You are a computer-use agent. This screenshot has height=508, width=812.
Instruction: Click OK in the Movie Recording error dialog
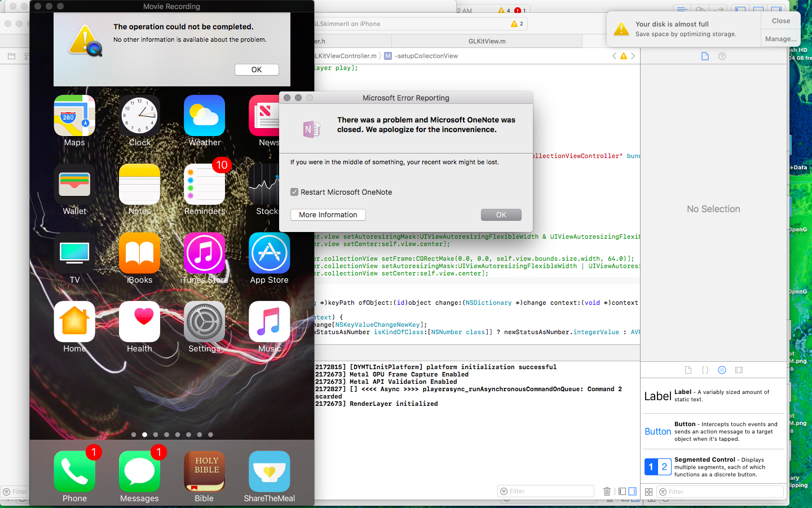[257, 69]
